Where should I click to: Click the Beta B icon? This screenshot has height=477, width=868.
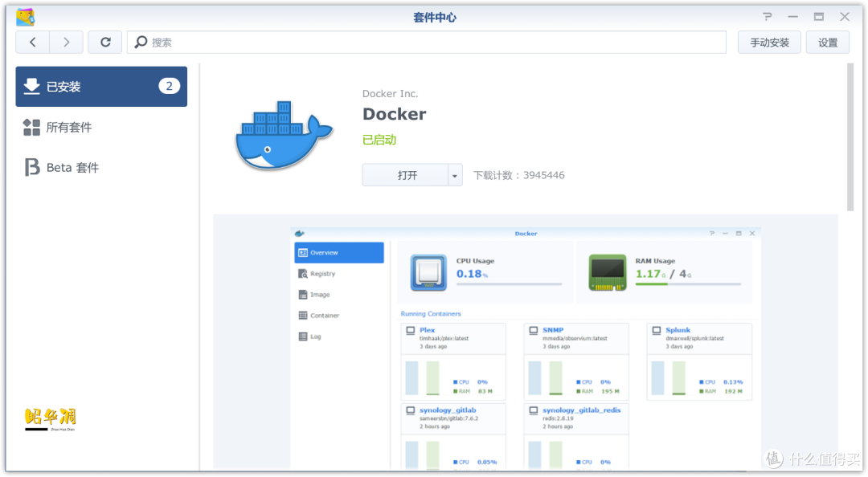click(x=32, y=167)
